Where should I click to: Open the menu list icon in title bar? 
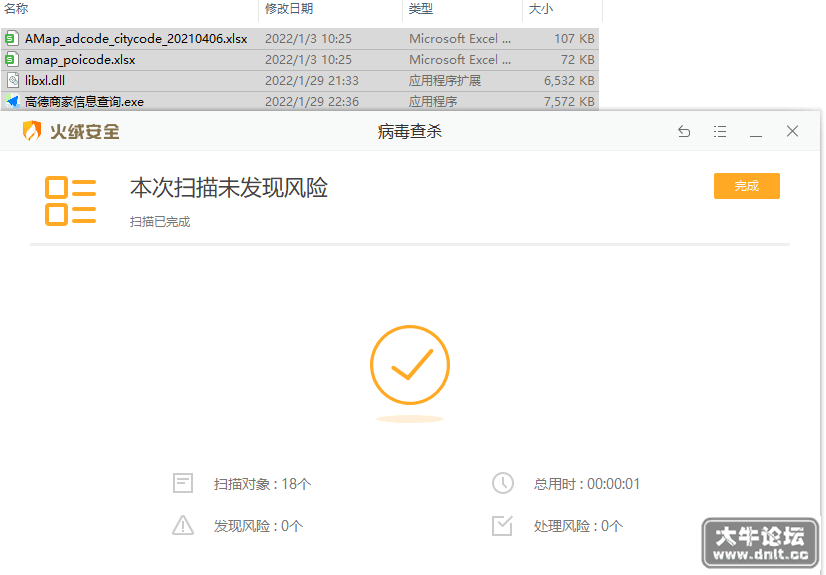(720, 131)
